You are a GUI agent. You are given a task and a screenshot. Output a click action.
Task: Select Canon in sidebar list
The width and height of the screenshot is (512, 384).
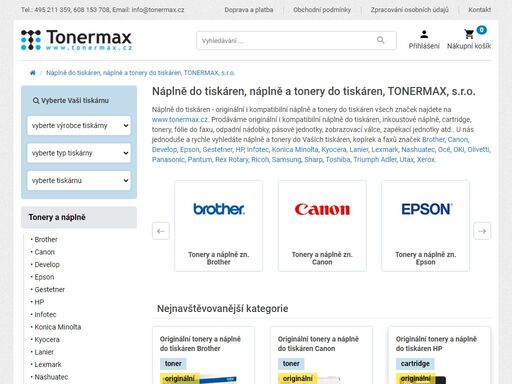[x=44, y=252]
